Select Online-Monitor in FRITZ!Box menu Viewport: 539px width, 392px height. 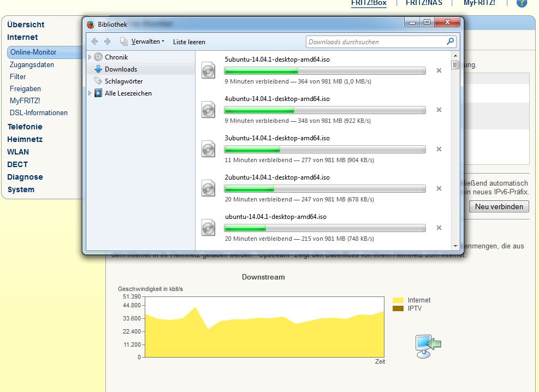coord(33,52)
